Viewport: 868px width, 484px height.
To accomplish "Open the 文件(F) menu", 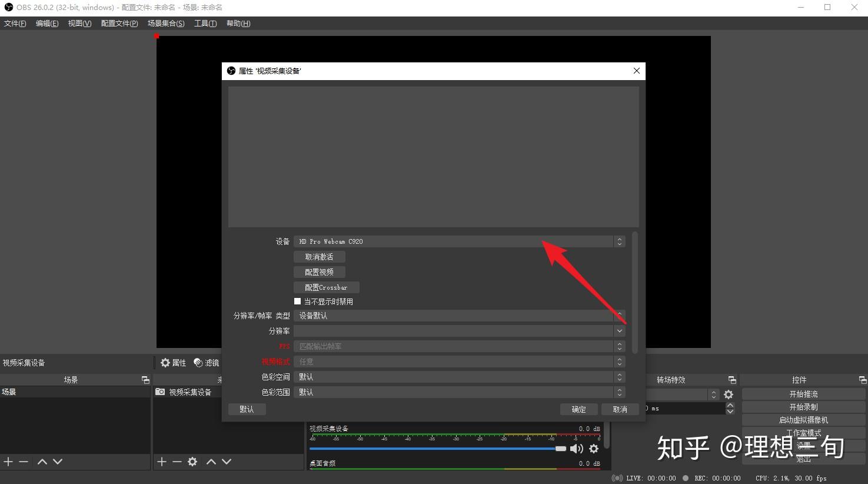I will [15, 24].
